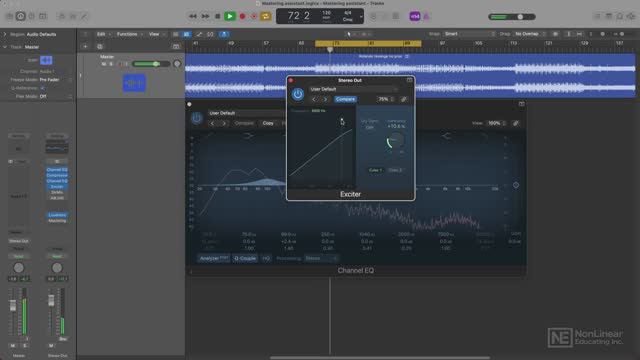Click the Inspector icon in the control bar
The height and width of the screenshot is (360, 640).
click(20, 16)
